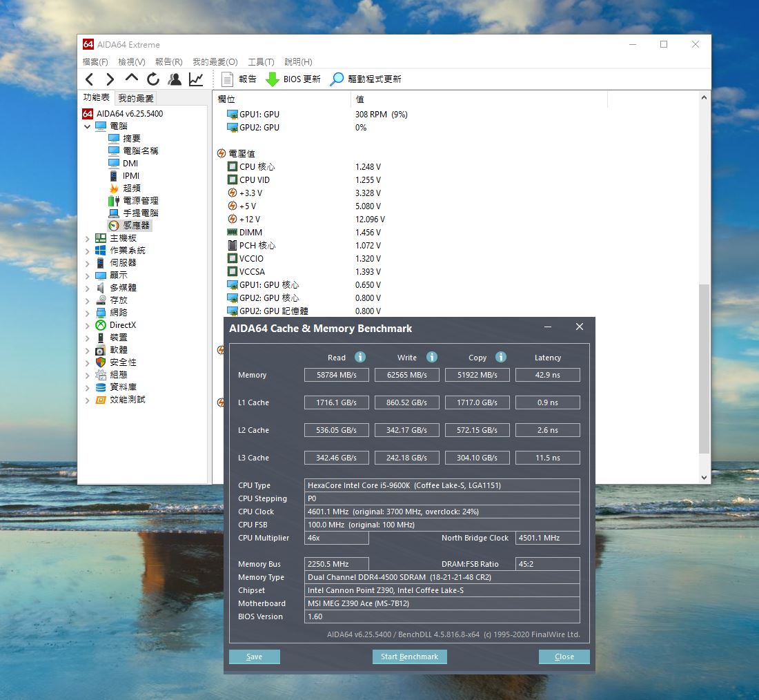Click the BIOS 更新 green arrow button

(293, 79)
